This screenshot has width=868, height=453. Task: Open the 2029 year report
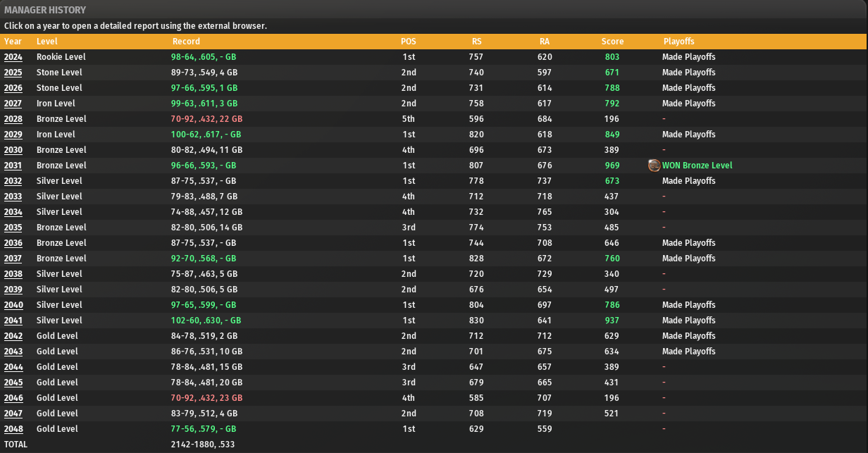(x=13, y=135)
